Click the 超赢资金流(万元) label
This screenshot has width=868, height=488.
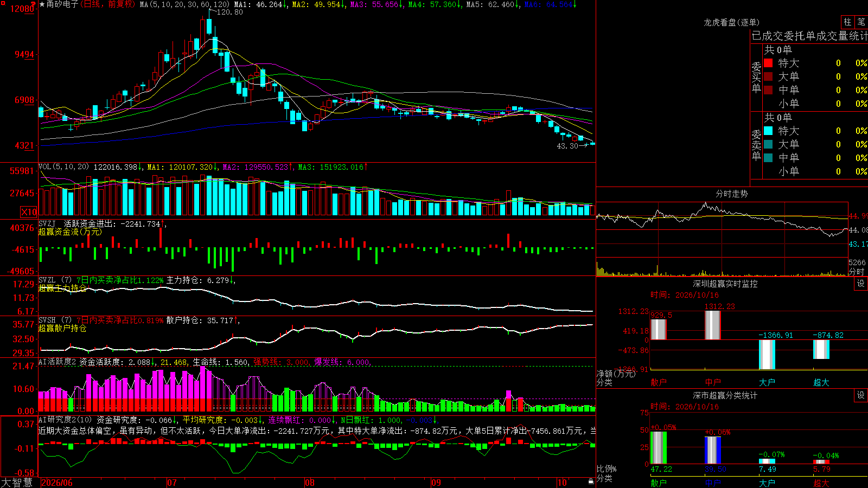coord(70,232)
